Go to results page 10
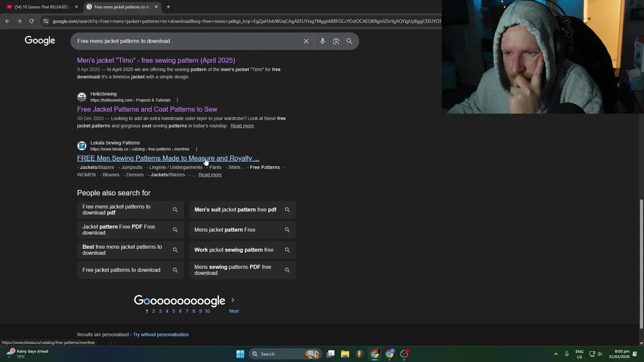 tap(207, 311)
